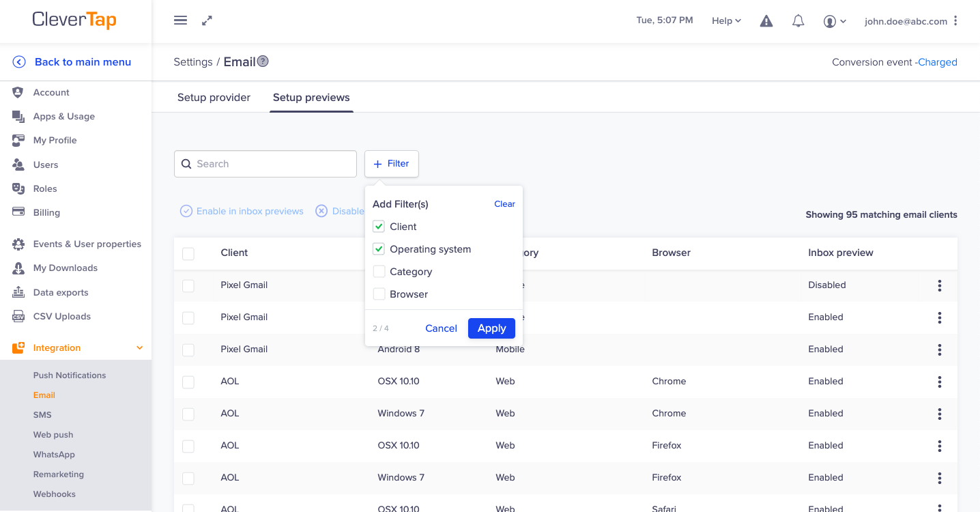Open the hamburger menu icon
Viewport: 980px width, 512px height.
pyautogui.click(x=180, y=20)
